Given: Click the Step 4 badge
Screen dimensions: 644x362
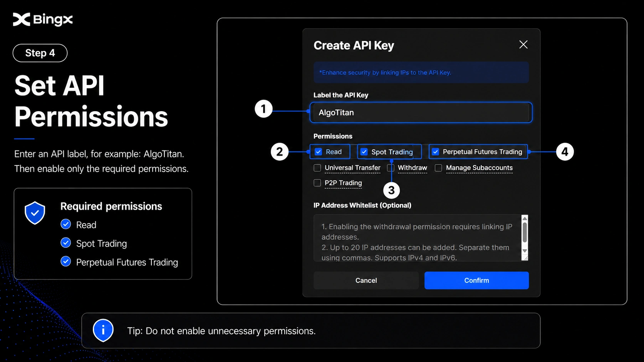Looking at the screenshot, I should [x=40, y=53].
